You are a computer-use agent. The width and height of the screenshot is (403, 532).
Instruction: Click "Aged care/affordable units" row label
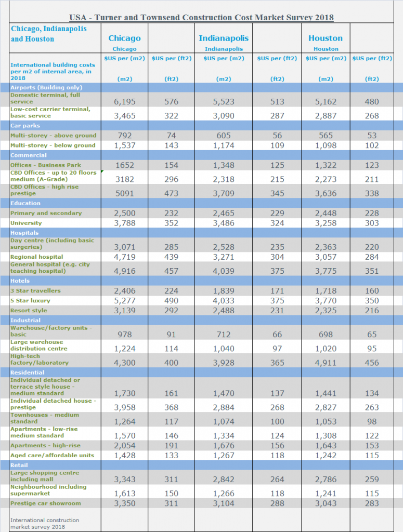click(52, 455)
